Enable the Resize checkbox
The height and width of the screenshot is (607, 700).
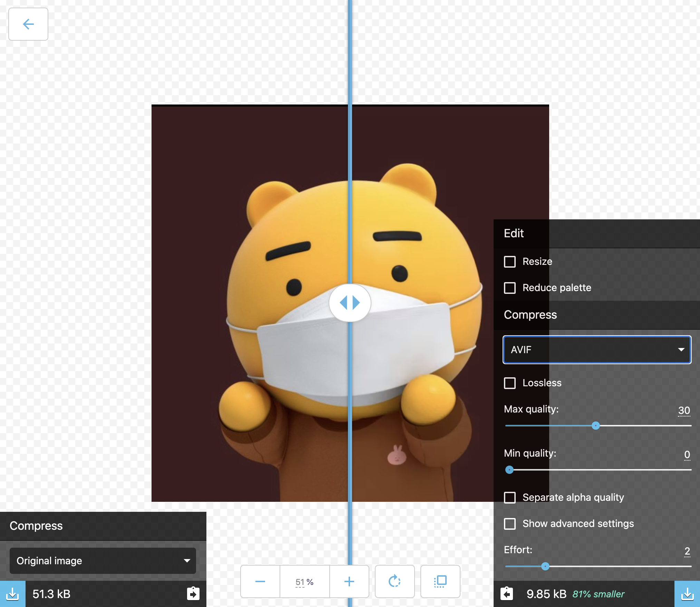(x=510, y=262)
